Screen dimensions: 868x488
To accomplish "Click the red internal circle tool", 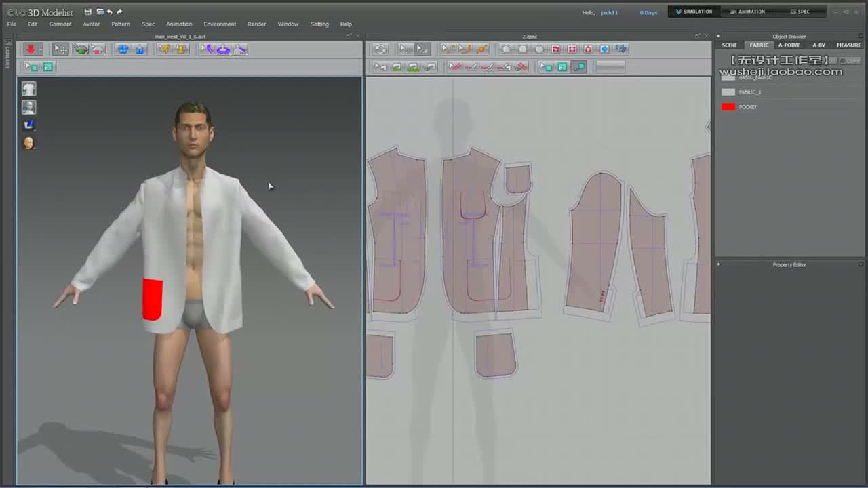I will pos(588,49).
